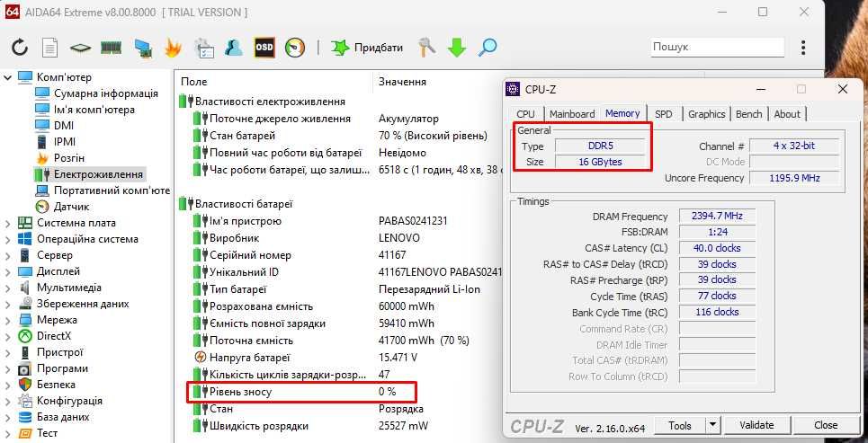Click the Validate button in CPU-Z

tap(756, 425)
